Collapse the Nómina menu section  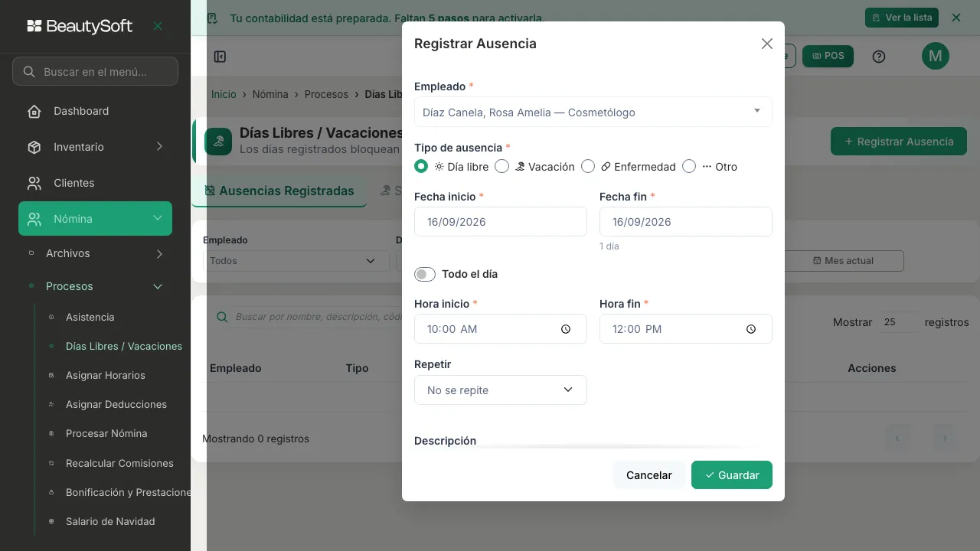click(x=158, y=219)
